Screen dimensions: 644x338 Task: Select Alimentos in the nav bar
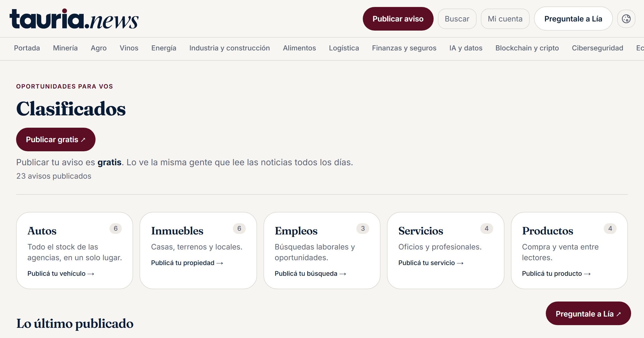[299, 48]
